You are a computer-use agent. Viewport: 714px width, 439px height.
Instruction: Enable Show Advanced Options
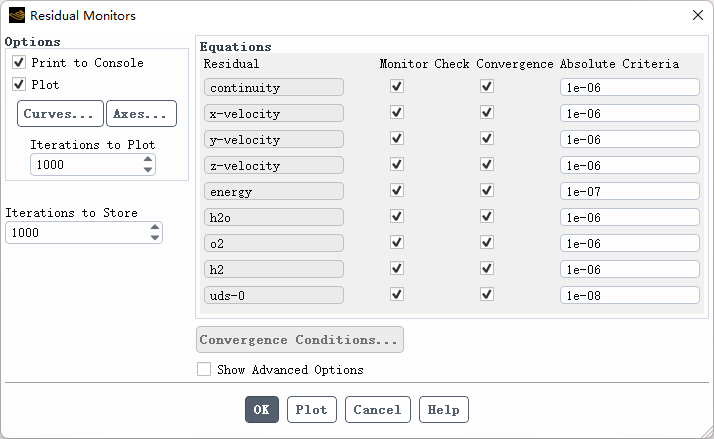(204, 369)
